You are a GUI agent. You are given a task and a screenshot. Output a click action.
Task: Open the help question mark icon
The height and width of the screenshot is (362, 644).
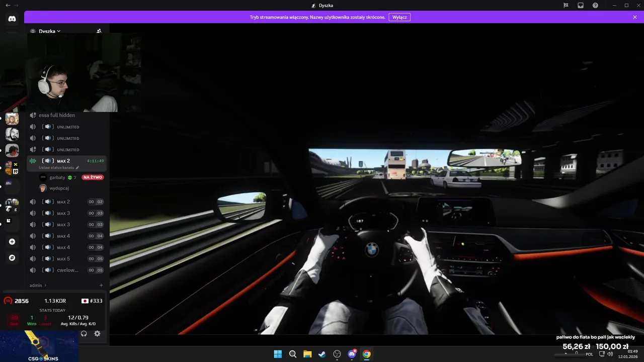pyautogui.click(x=595, y=5)
